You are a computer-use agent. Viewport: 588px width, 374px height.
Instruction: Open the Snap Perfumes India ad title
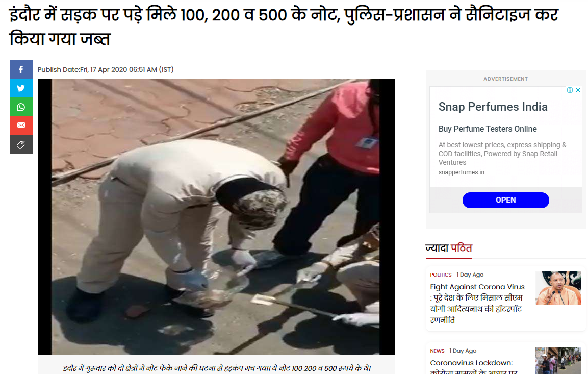493,107
